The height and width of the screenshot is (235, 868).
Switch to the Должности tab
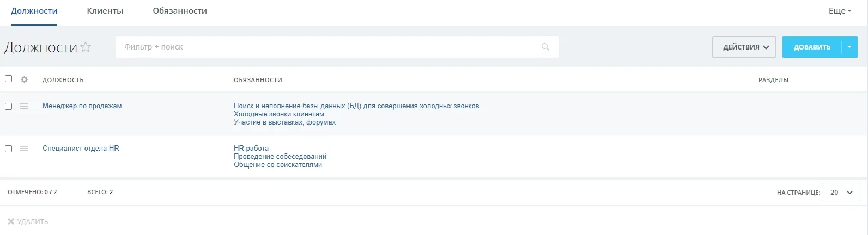[x=34, y=11]
